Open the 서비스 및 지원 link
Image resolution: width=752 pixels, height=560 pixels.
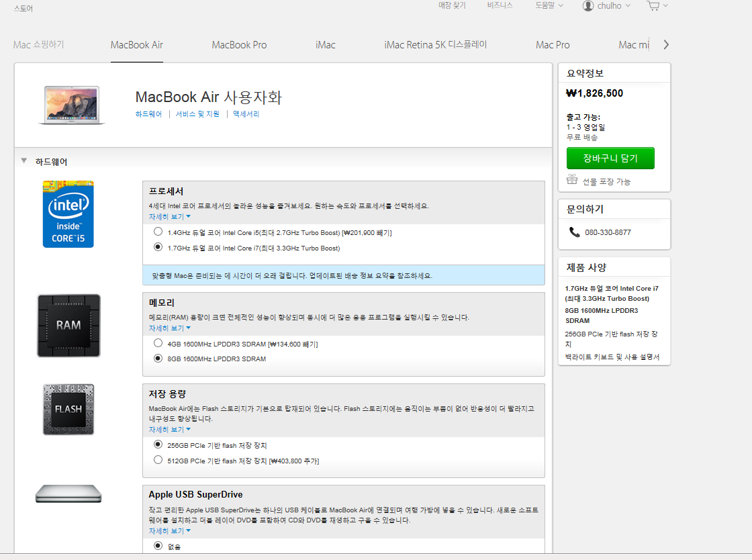click(x=197, y=114)
